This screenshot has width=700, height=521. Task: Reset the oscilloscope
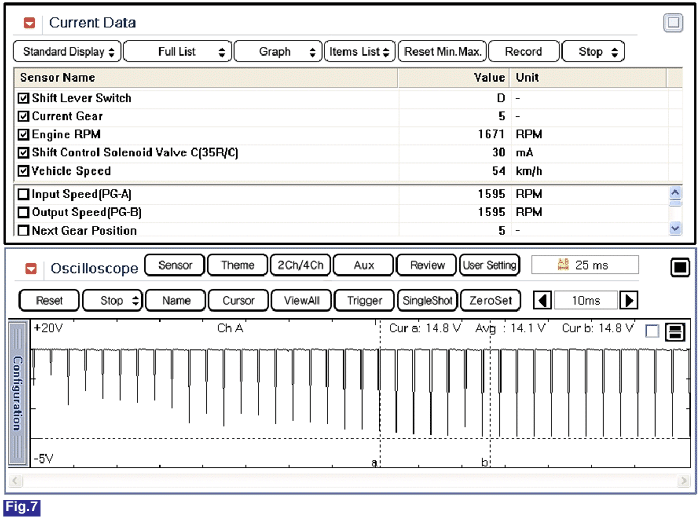49,300
